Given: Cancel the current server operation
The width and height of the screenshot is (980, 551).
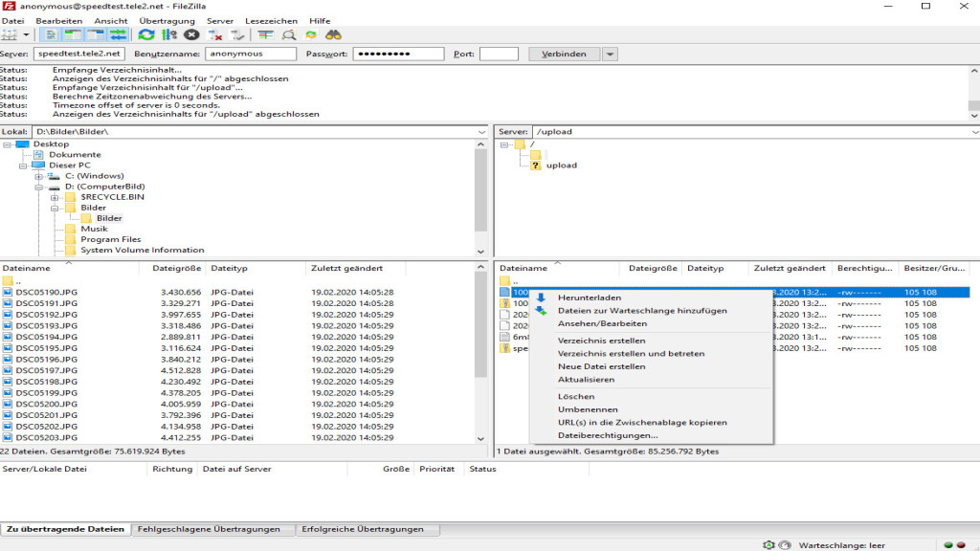Looking at the screenshot, I should (192, 34).
